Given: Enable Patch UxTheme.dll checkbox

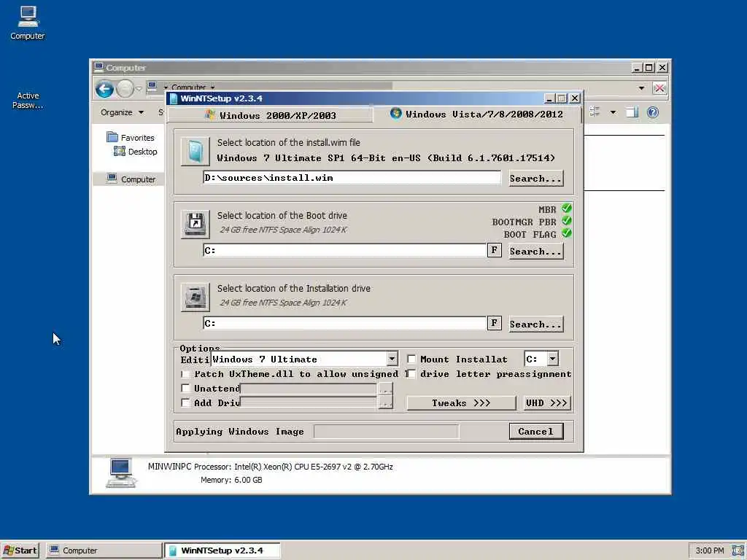Looking at the screenshot, I should 186,374.
